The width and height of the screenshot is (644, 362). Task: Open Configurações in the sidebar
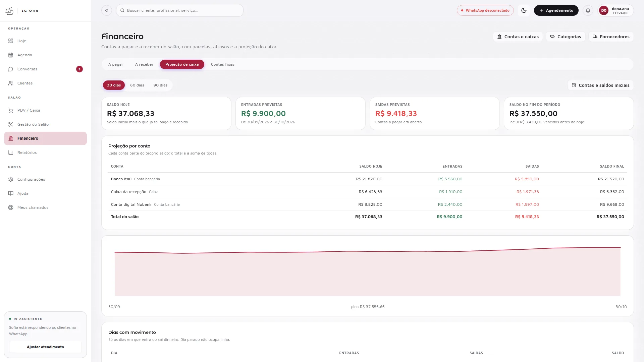click(x=45, y=179)
